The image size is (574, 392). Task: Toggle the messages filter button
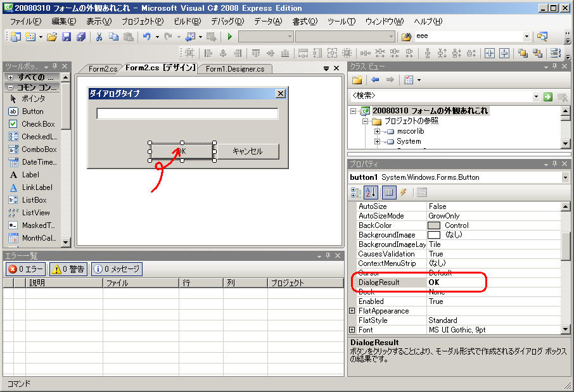117,269
